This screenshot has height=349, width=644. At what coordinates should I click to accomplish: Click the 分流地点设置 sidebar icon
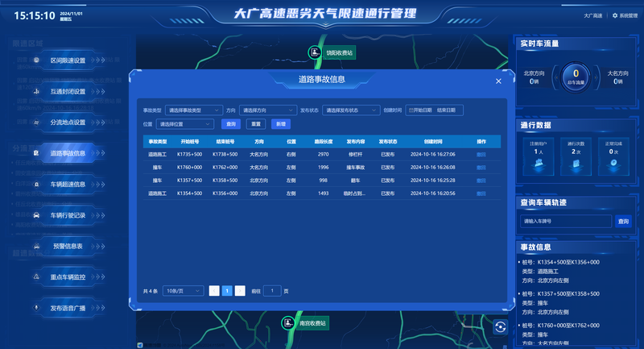click(36, 122)
